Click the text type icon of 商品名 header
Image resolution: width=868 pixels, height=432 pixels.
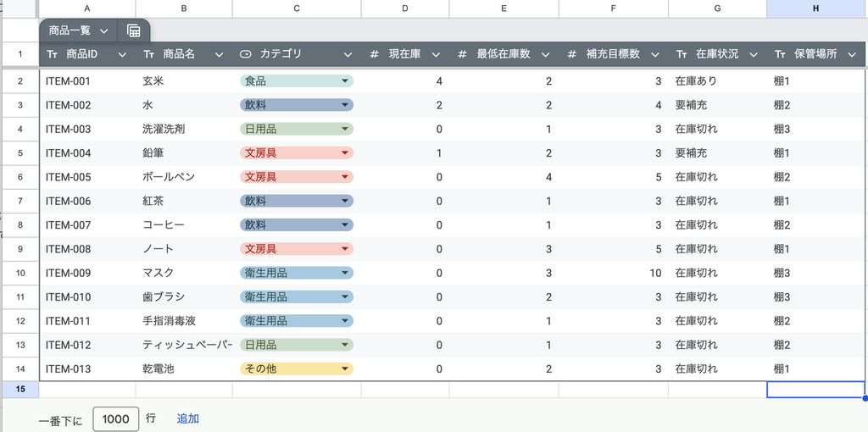(149, 54)
